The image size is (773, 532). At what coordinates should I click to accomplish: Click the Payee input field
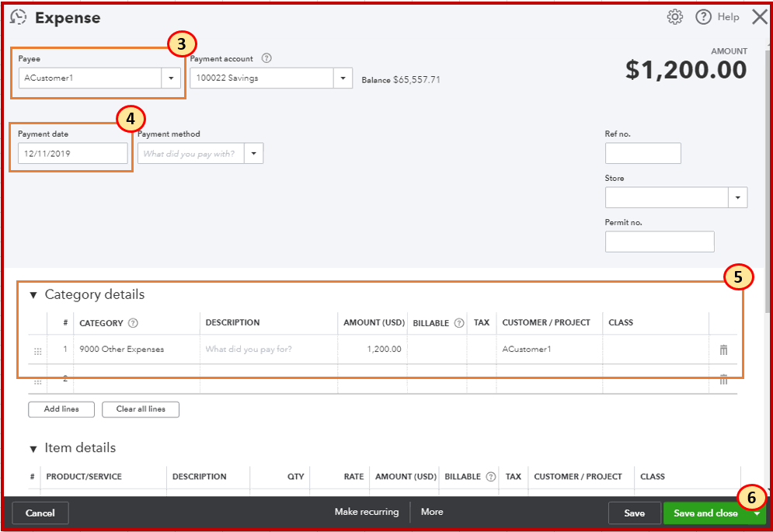click(90, 78)
